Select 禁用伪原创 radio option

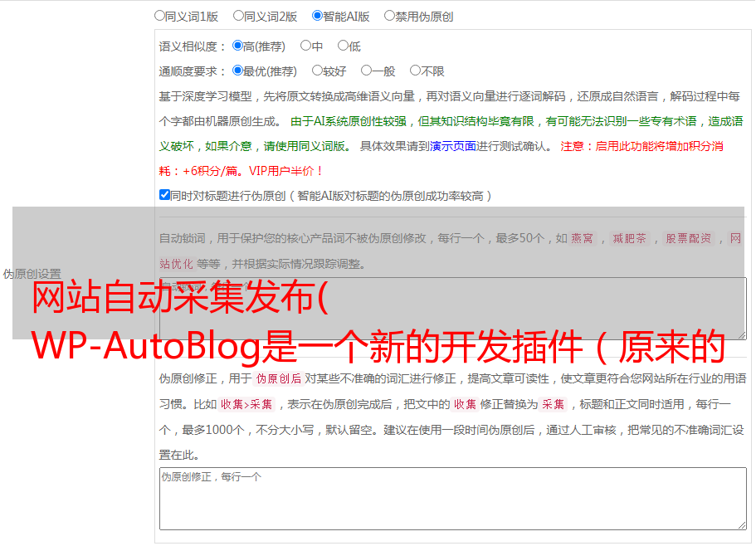(x=389, y=16)
